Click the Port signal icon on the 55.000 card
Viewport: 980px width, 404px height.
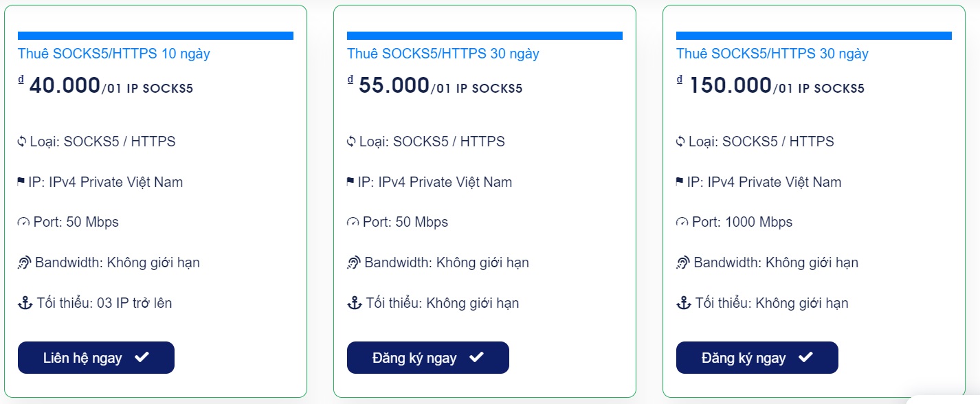[x=353, y=222]
